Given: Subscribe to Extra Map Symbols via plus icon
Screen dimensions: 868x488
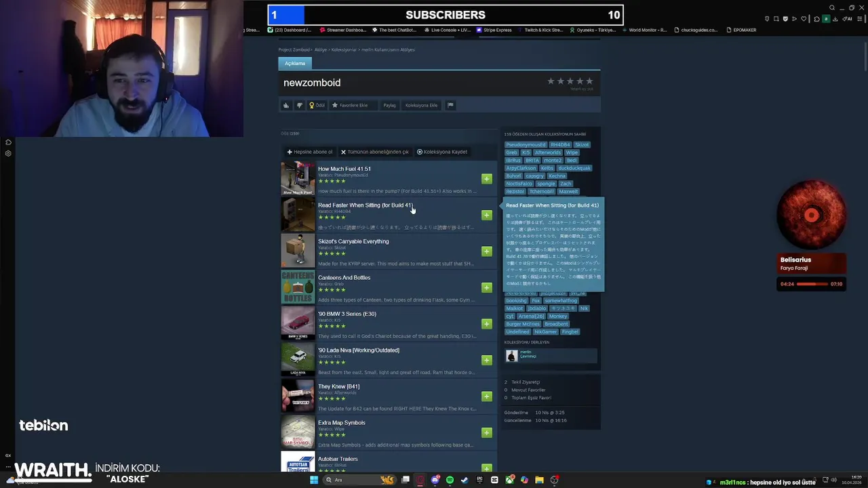Looking at the screenshot, I should pos(486,432).
